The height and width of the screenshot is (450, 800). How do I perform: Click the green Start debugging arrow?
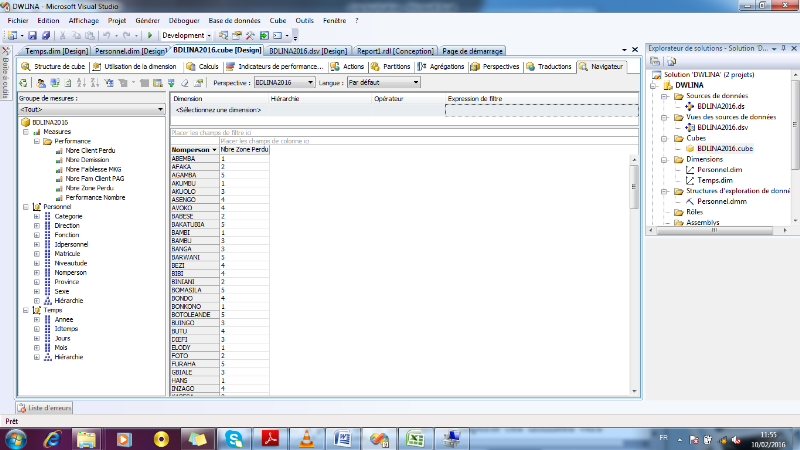pos(150,35)
